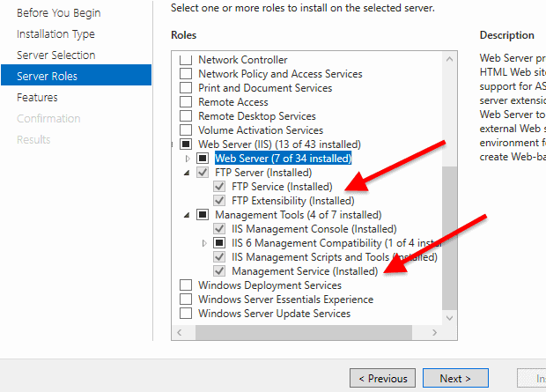This screenshot has width=546, height=392.
Task: Click the horizontal scrollbar thumb in roles list
Action: [304, 332]
